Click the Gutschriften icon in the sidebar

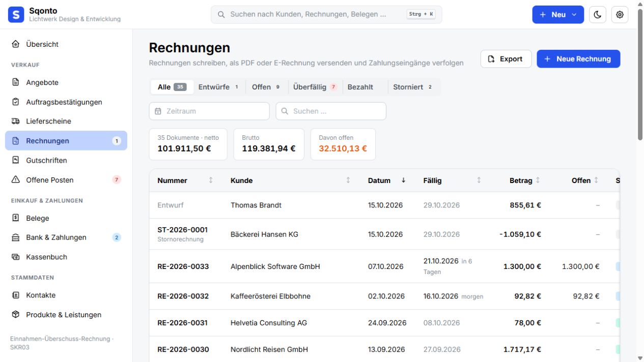[15, 160]
